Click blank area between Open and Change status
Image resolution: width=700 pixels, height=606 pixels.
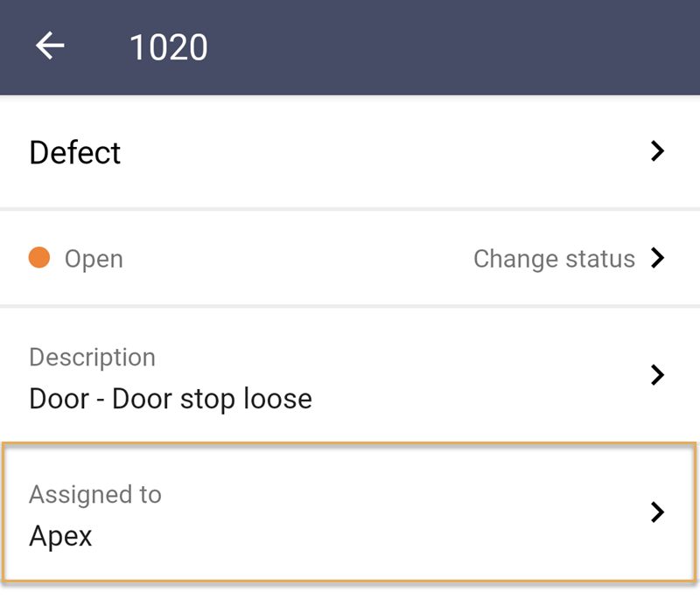[295, 259]
